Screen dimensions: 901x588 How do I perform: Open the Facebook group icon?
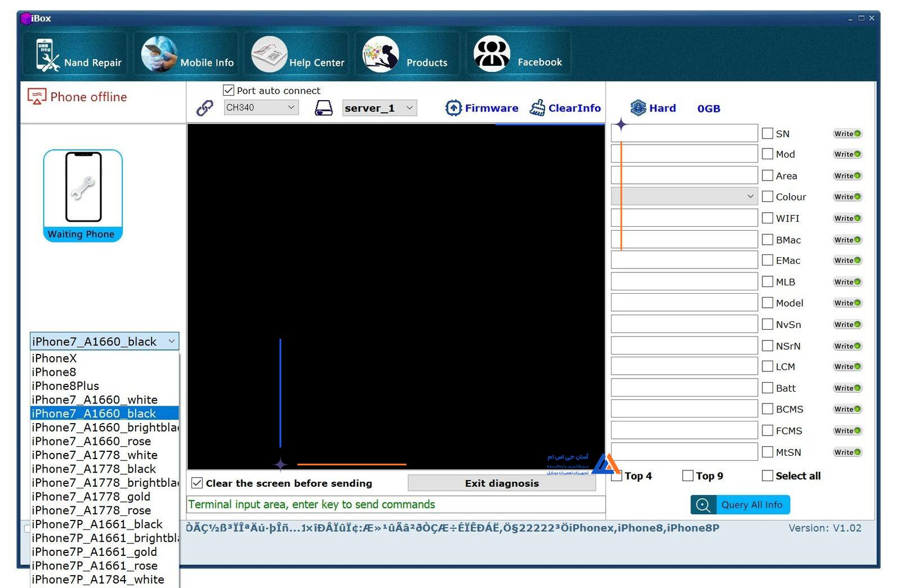492,54
